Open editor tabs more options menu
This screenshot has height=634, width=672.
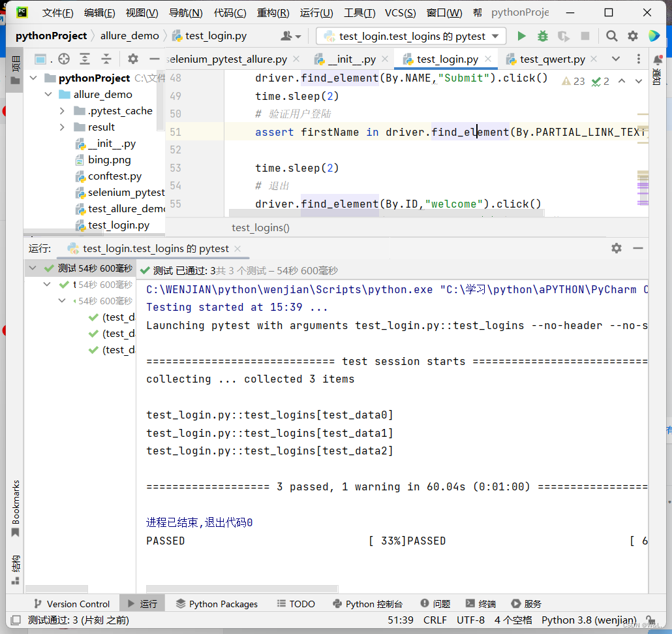(639, 59)
